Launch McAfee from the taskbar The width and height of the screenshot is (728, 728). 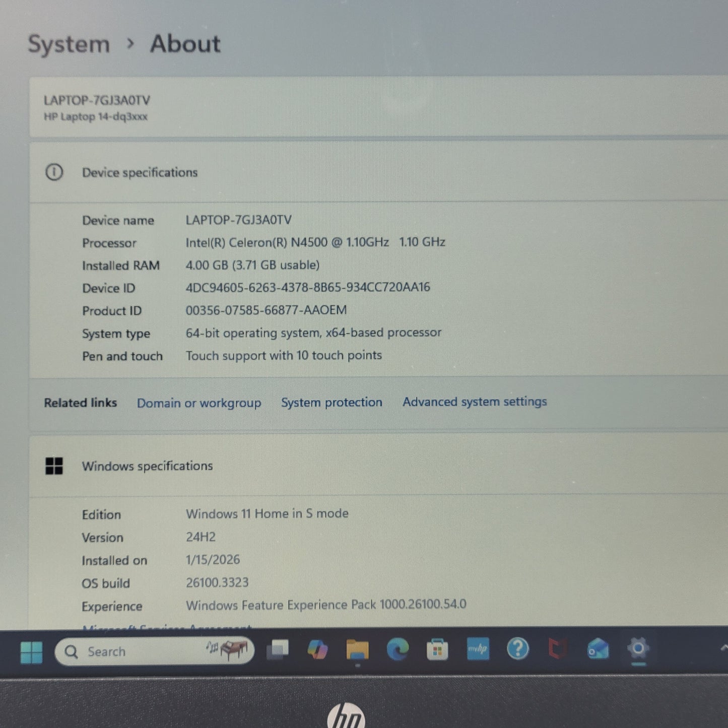[557, 650]
